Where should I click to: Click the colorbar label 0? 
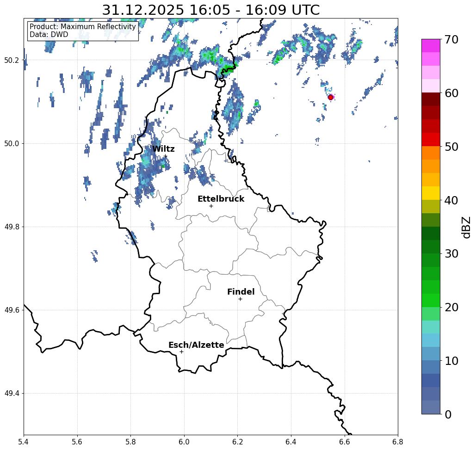coord(448,414)
